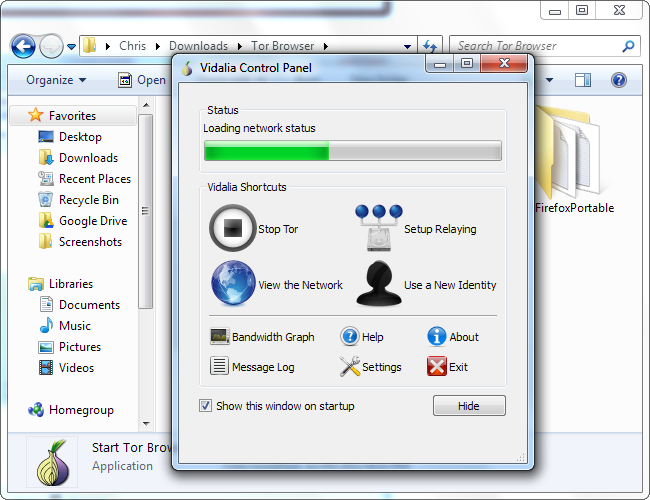
Task: Click the Settings label in Vidalia
Action: [x=382, y=367]
